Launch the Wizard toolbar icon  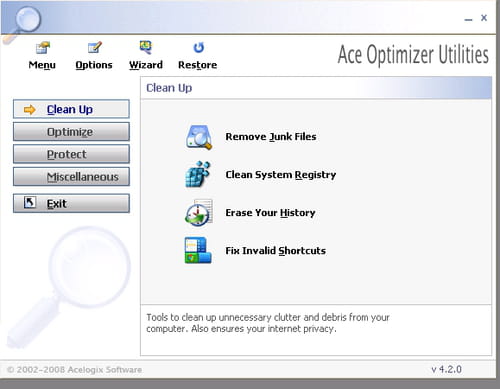click(146, 47)
